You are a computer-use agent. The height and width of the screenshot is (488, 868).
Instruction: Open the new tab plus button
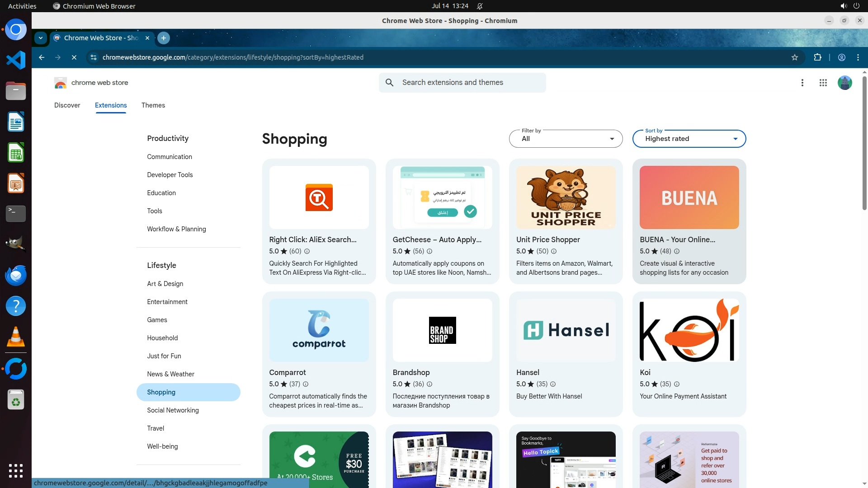(164, 38)
